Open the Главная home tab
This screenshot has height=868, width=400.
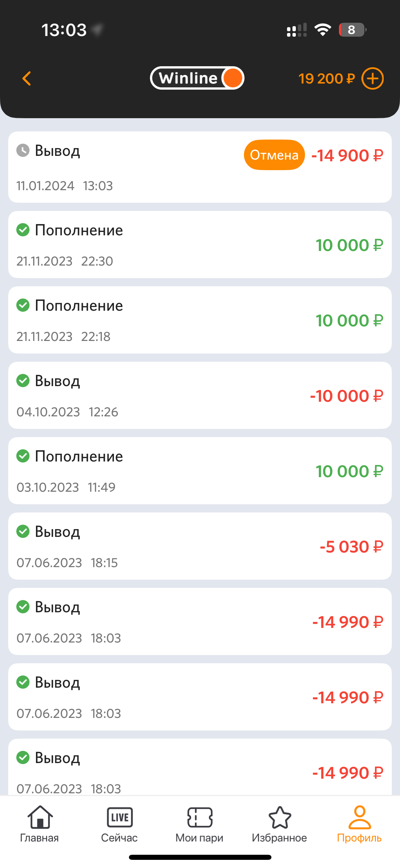pos(40,824)
